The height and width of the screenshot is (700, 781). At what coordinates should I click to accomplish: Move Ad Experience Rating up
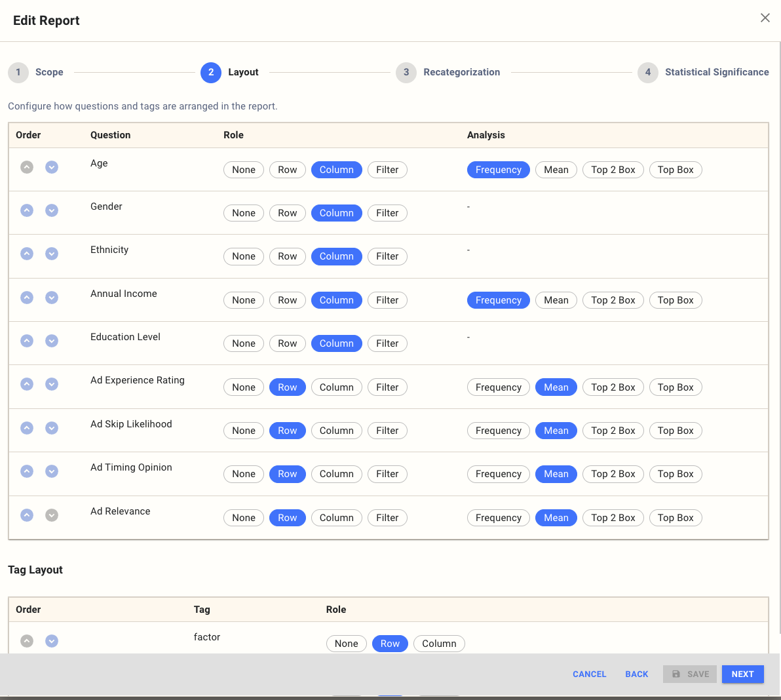[x=27, y=384]
